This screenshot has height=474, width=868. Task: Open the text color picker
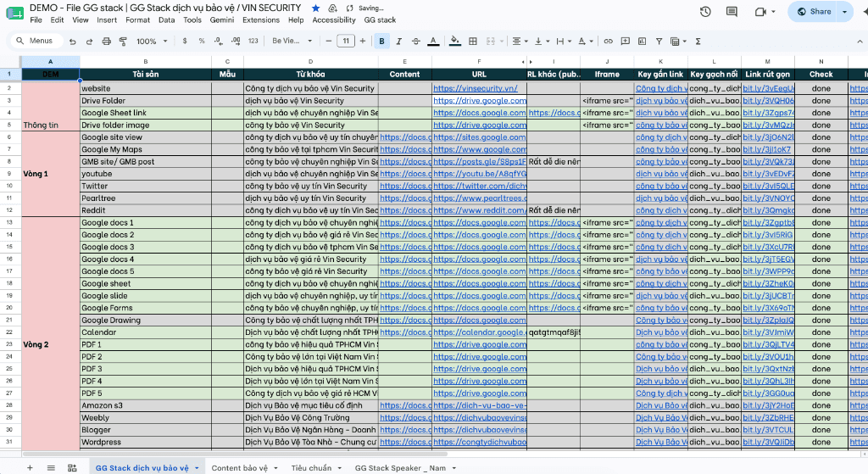(x=433, y=41)
